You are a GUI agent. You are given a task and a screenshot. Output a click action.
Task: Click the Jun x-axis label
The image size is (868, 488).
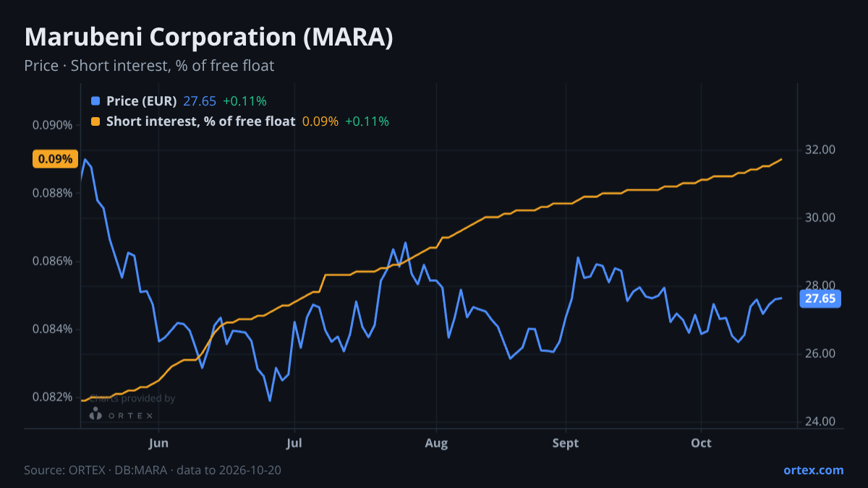pyautogui.click(x=158, y=442)
